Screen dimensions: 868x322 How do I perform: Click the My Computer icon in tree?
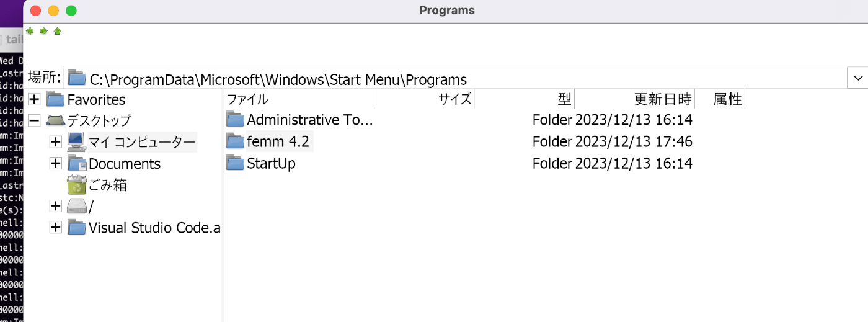point(76,142)
